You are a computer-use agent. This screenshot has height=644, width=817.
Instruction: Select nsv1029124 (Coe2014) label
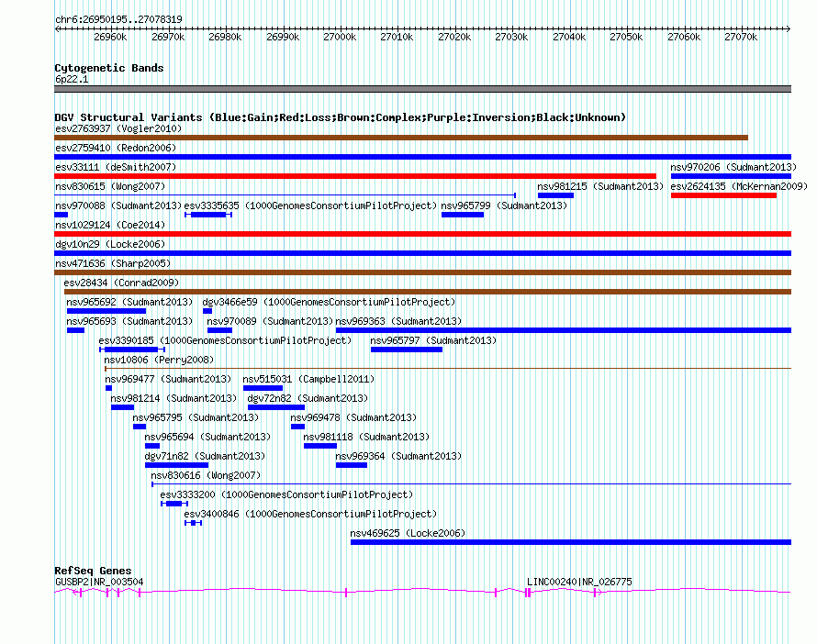pos(110,225)
